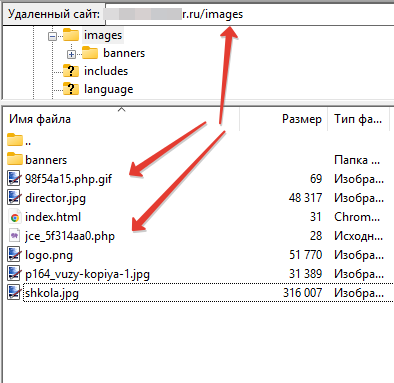This screenshot has height=383, width=394.
Task: Click the Исходн... type of jce_5f314aa0.php
Action: 359,236
